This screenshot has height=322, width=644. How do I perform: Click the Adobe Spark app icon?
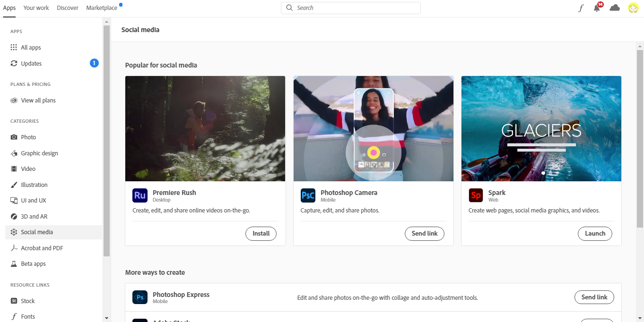tap(476, 195)
